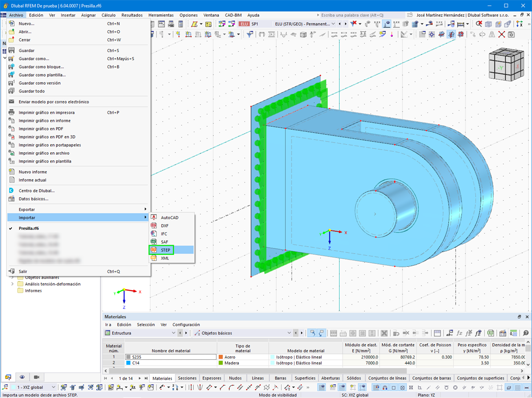Image resolution: width=532 pixels, height=398 pixels.
Task: Click the 0.00 decimal places icon
Action: [x=514, y=333]
